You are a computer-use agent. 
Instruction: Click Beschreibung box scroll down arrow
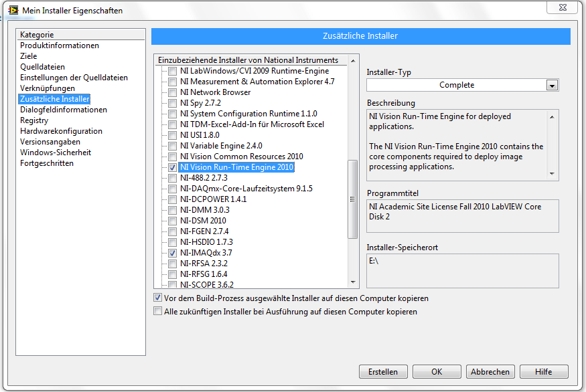pyautogui.click(x=552, y=174)
